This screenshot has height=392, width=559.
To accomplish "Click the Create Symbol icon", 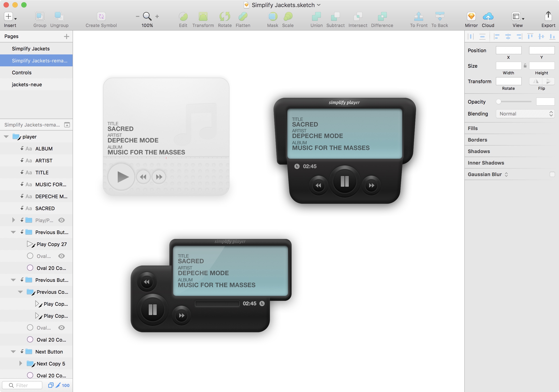I will [x=101, y=17].
